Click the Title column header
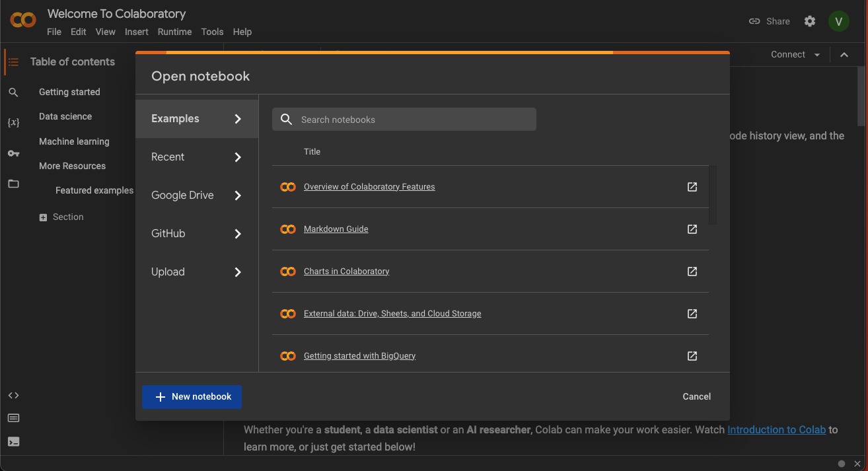The height and width of the screenshot is (471, 868). point(312,152)
